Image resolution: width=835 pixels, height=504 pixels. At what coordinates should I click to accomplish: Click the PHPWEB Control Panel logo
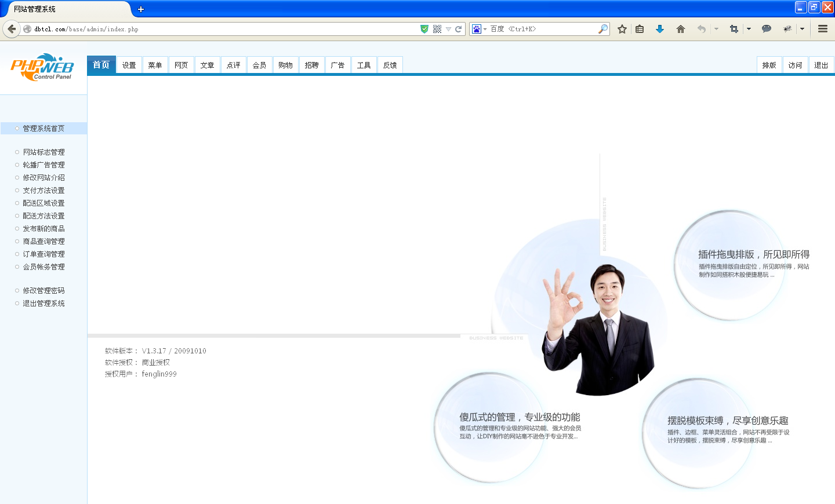point(42,67)
